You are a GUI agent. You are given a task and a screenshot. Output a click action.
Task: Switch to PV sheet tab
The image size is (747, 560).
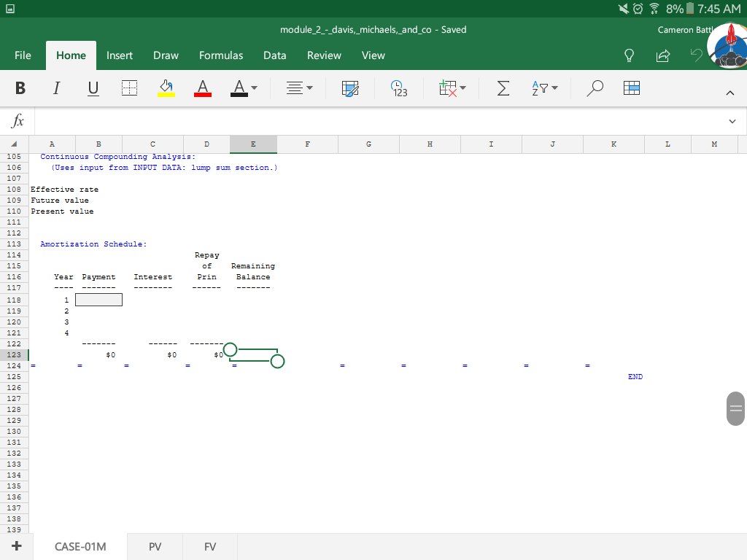[x=155, y=547]
